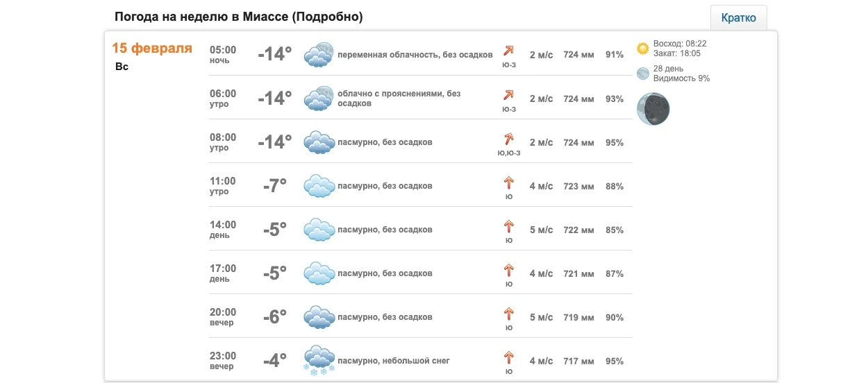Click the 23:00 пасмурно, небольшой снег description
This screenshot has height=383, width=868.
point(394,361)
